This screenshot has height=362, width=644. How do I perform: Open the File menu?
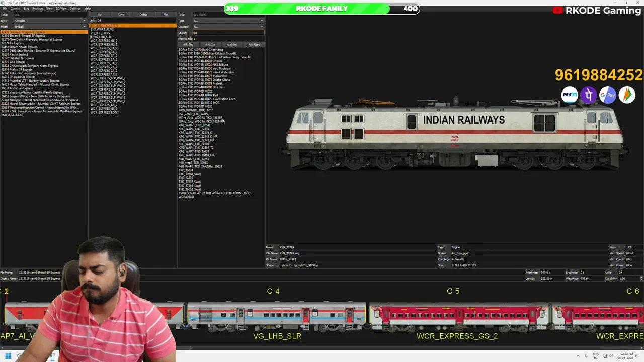click(x=5, y=9)
